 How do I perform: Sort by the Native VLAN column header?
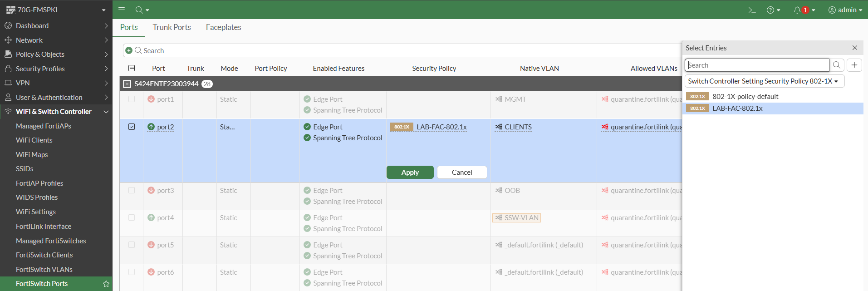[539, 68]
